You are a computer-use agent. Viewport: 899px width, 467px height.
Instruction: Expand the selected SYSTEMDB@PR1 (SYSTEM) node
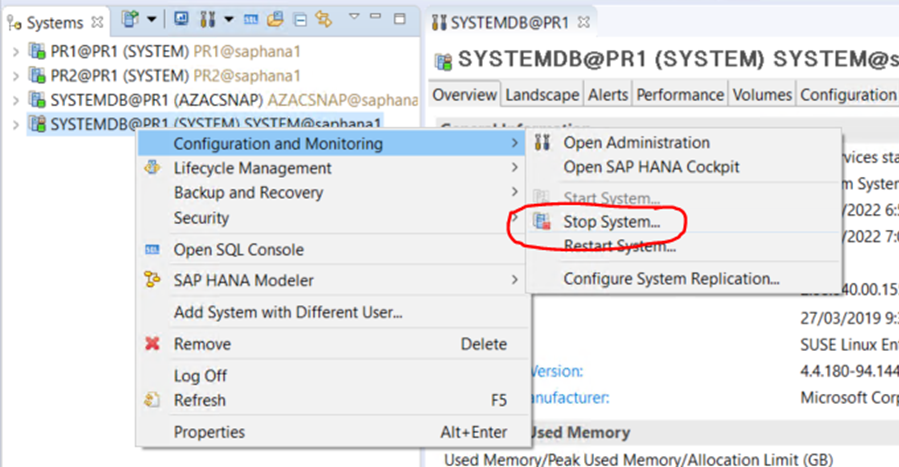tap(15, 124)
